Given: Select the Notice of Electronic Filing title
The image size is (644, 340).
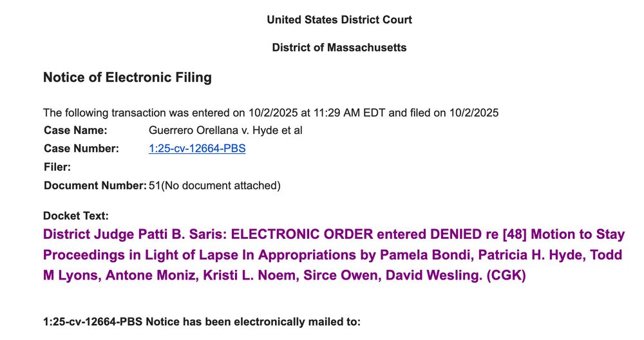Looking at the screenshot, I should coord(128,77).
